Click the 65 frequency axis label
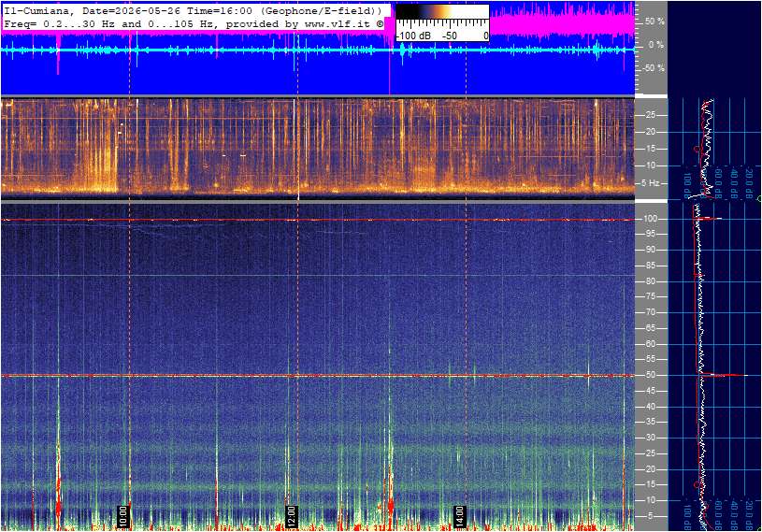Screen dimensions: 762x532 [x=650, y=328]
